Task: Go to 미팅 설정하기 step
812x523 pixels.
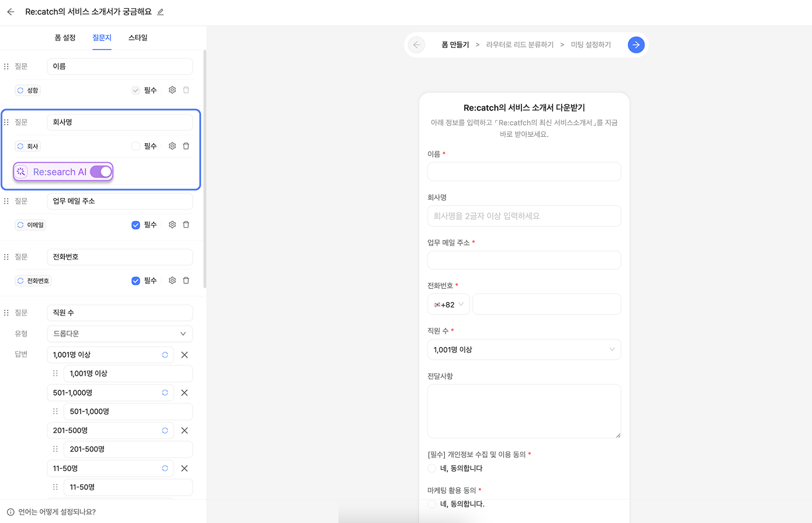Action: click(591, 44)
